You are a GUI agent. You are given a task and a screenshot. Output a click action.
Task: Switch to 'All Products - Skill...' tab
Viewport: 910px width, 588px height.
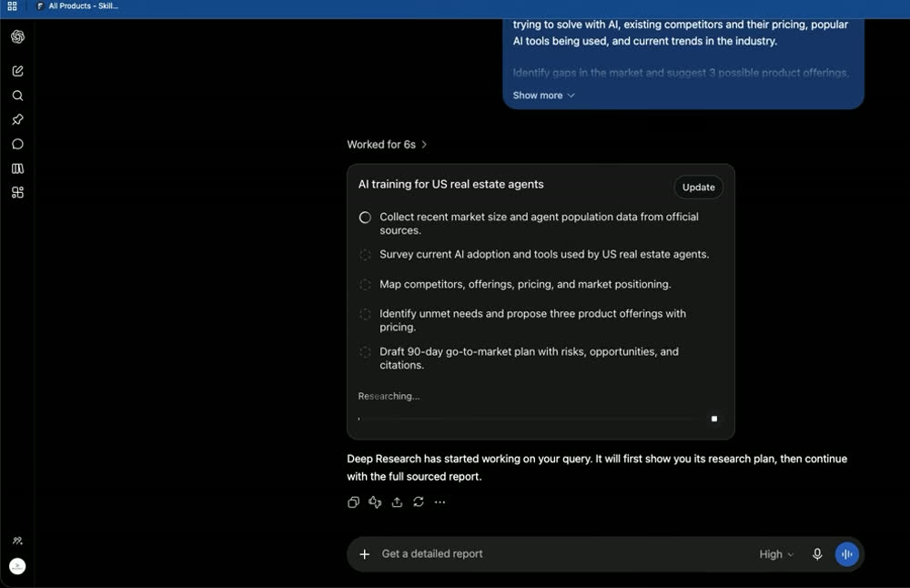point(77,5)
